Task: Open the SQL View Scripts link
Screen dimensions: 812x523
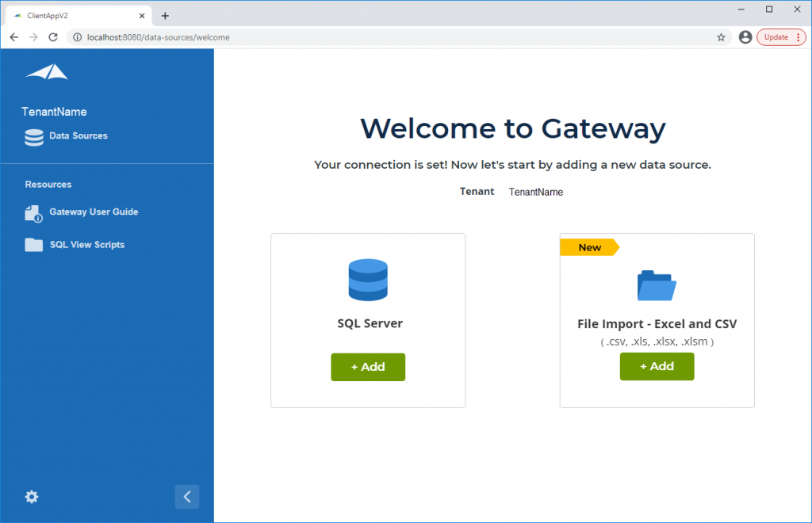Action: tap(87, 245)
